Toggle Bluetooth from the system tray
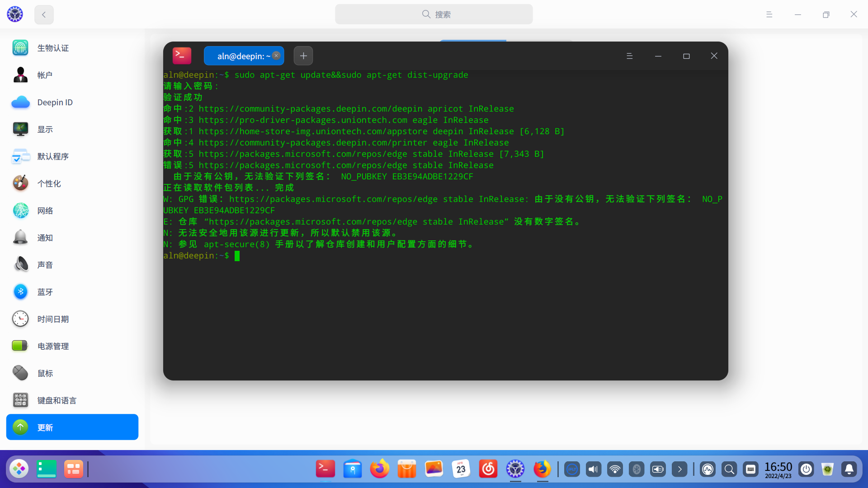 [637, 469]
